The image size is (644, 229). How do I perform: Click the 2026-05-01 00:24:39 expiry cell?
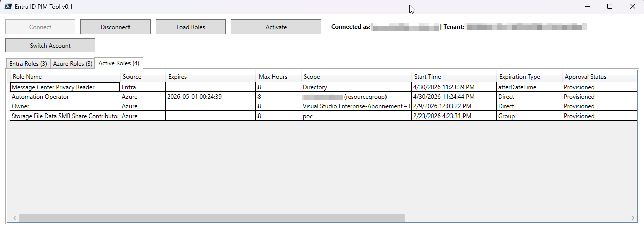pos(211,97)
